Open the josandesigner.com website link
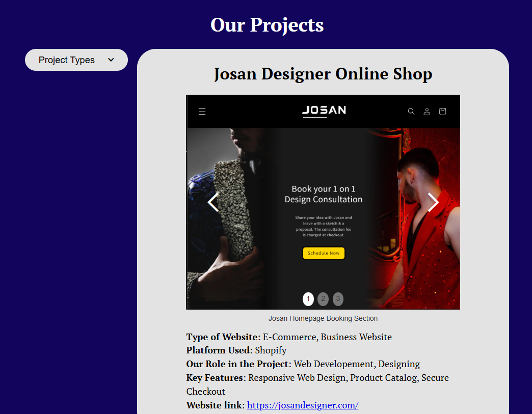 point(303,405)
